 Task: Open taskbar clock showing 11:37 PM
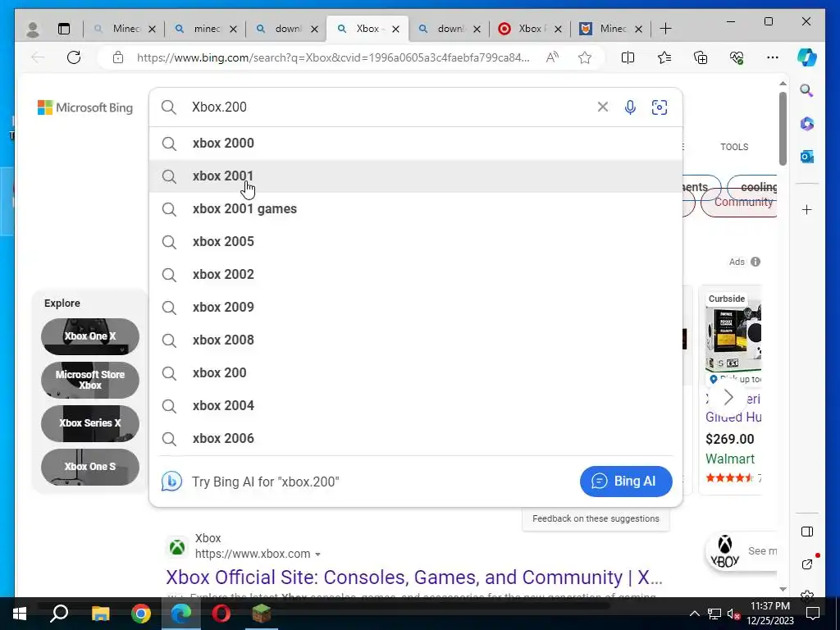pos(770,614)
